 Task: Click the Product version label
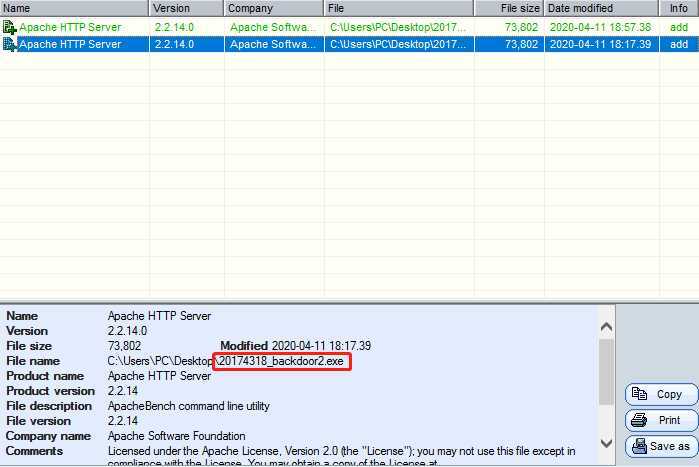50,391
